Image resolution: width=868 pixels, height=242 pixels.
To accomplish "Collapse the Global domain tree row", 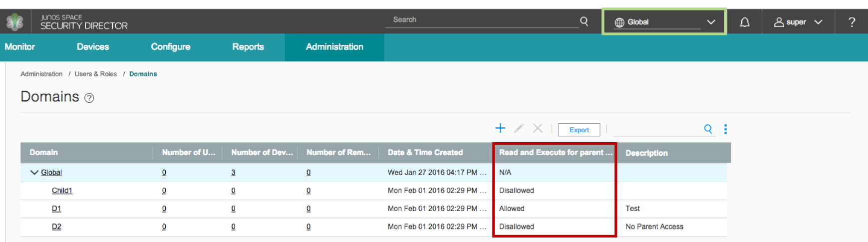I will pos(34,173).
